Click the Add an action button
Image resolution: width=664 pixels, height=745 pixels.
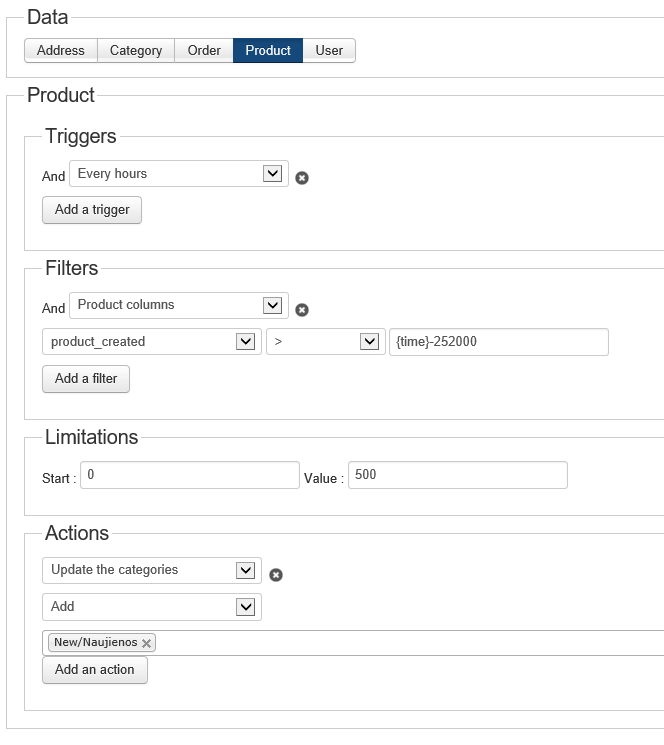click(95, 670)
